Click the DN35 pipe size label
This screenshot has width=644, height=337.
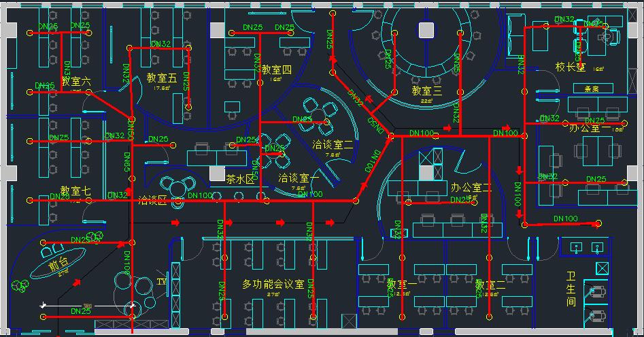coord(44,86)
